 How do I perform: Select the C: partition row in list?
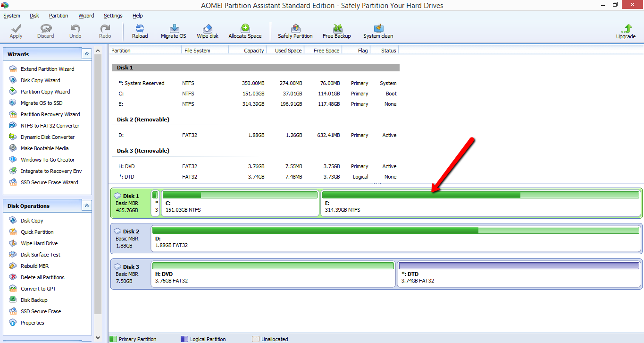[255, 94]
